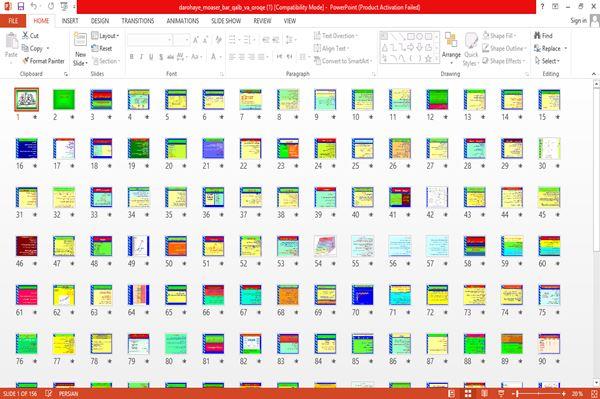Select the star shape in shapes gallery
The image size is (600, 399).
[x=428, y=59]
